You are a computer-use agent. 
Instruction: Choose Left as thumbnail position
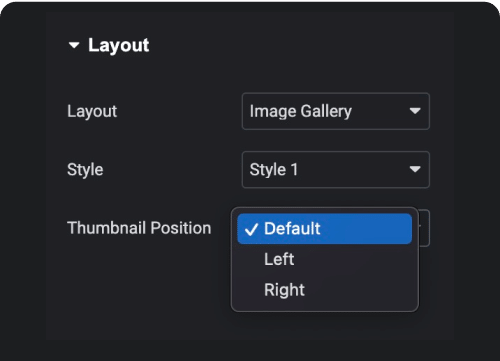pyautogui.click(x=279, y=259)
